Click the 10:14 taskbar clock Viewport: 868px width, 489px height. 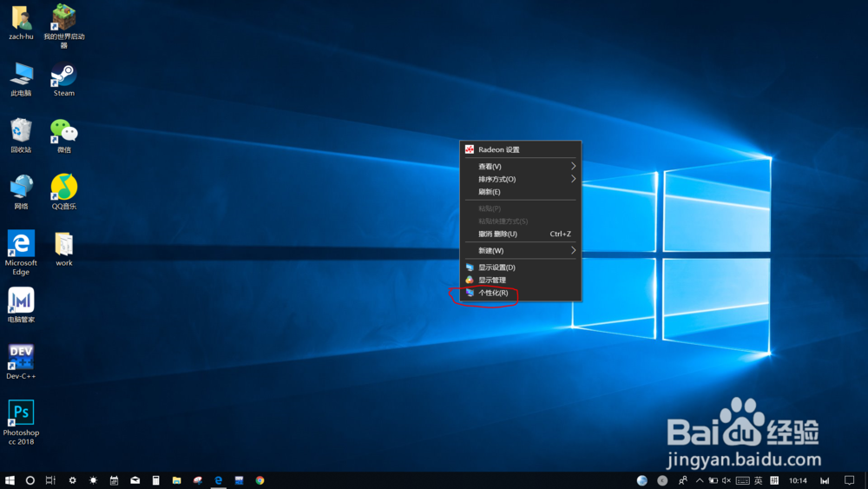tap(798, 480)
